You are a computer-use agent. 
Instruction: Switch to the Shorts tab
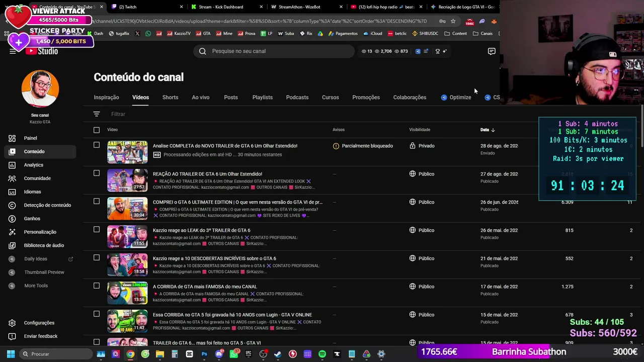click(170, 98)
